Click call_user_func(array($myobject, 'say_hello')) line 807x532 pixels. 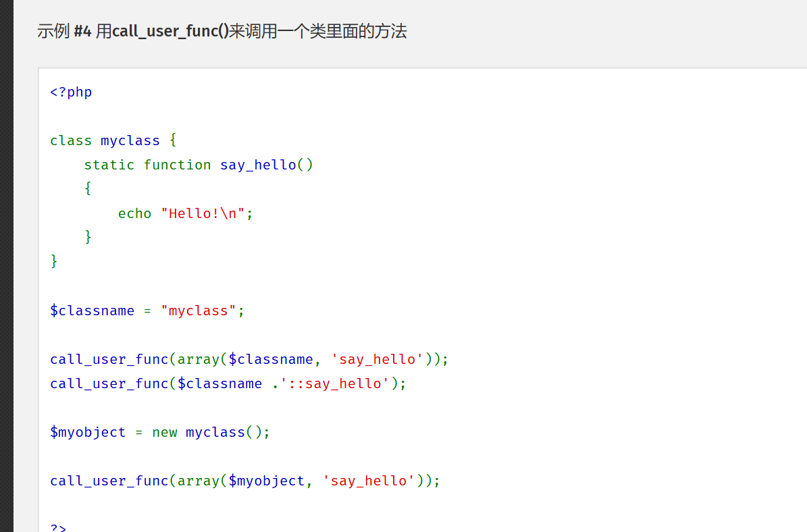coord(245,481)
